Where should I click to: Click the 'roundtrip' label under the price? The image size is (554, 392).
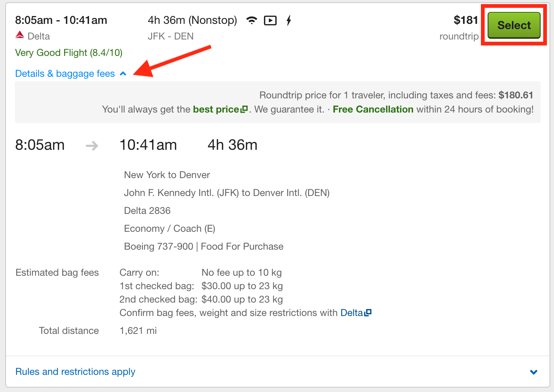tap(459, 37)
